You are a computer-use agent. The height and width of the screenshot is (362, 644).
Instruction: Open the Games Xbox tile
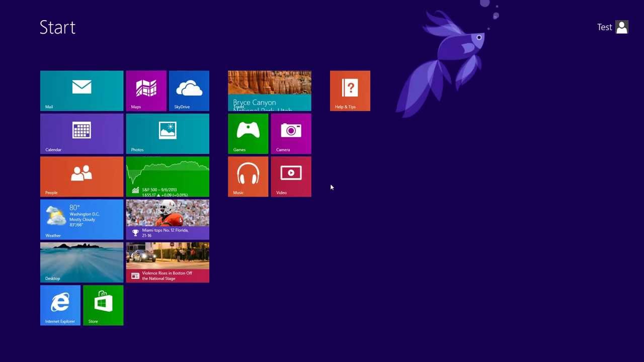tap(248, 134)
